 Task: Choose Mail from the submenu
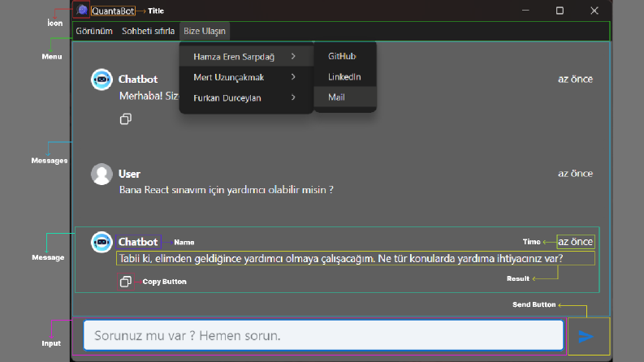coord(345,97)
